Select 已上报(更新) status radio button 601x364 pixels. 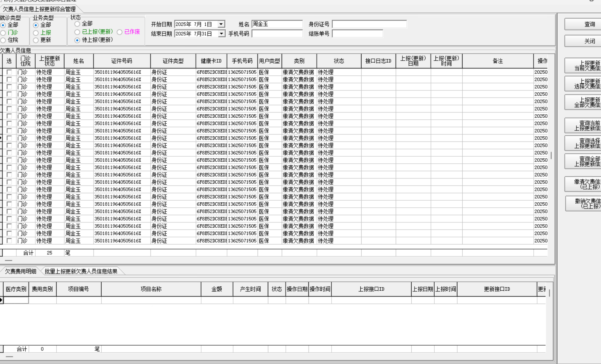tap(77, 32)
